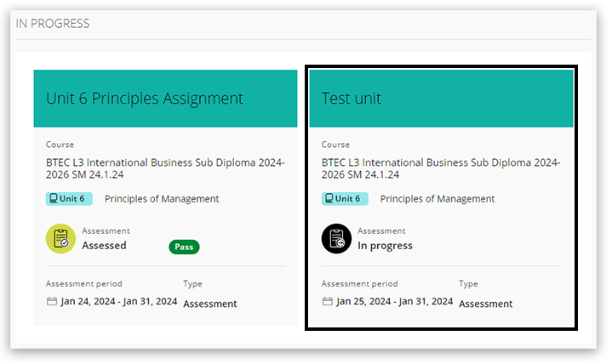Click the yellow Assessed status icon
Screen dimensions: 612x364
(x=60, y=239)
